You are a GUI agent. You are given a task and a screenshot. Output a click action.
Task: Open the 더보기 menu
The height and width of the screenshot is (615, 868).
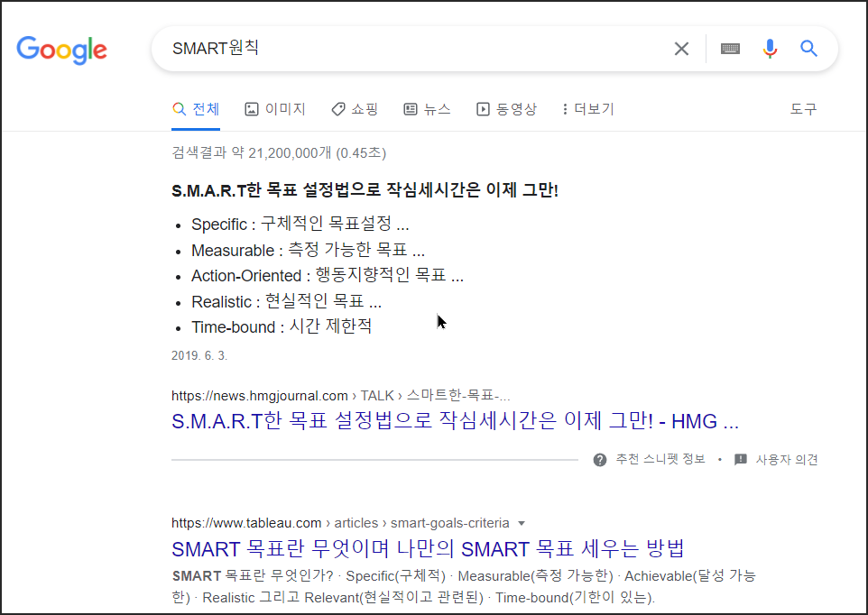click(x=588, y=109)
